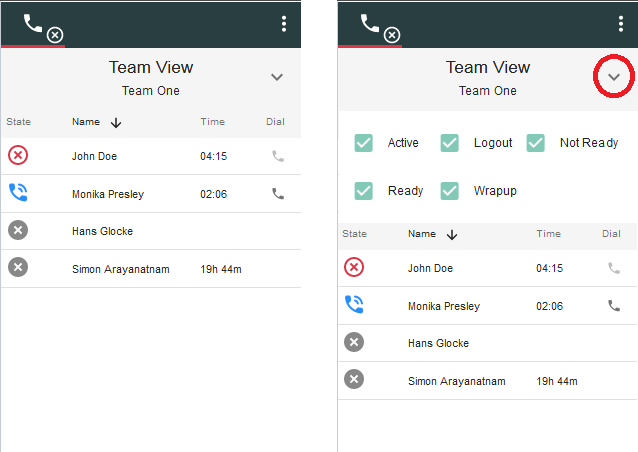
Task: Click Simon Arayanatnam's logged-out icon, right panel
Action: click(x=354, y=379)
